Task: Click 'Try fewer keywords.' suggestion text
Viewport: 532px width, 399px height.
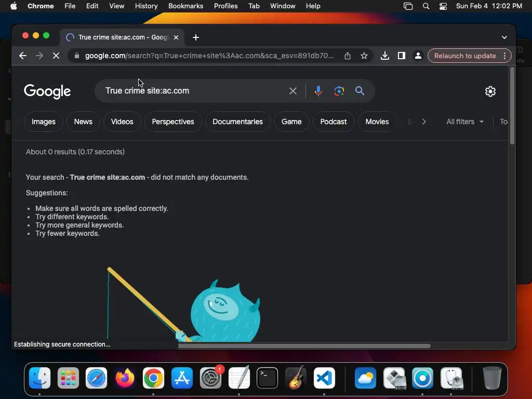Action: pos(67,233)
